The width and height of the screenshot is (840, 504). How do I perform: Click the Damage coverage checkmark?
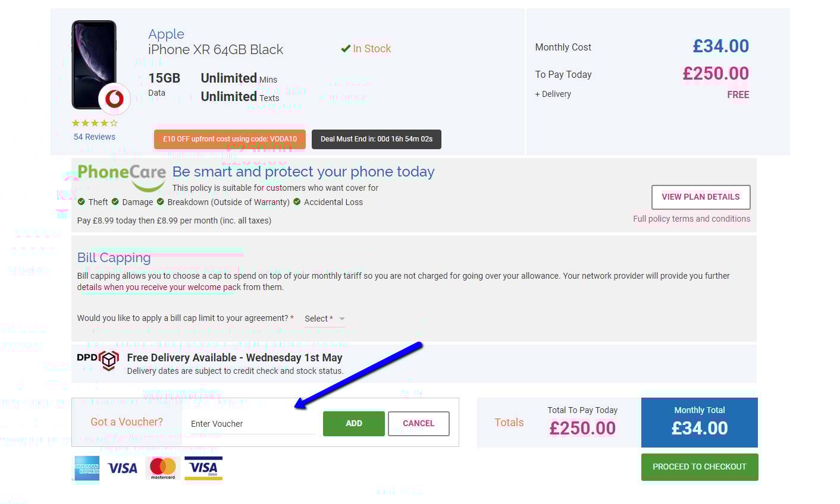point(117,201)
